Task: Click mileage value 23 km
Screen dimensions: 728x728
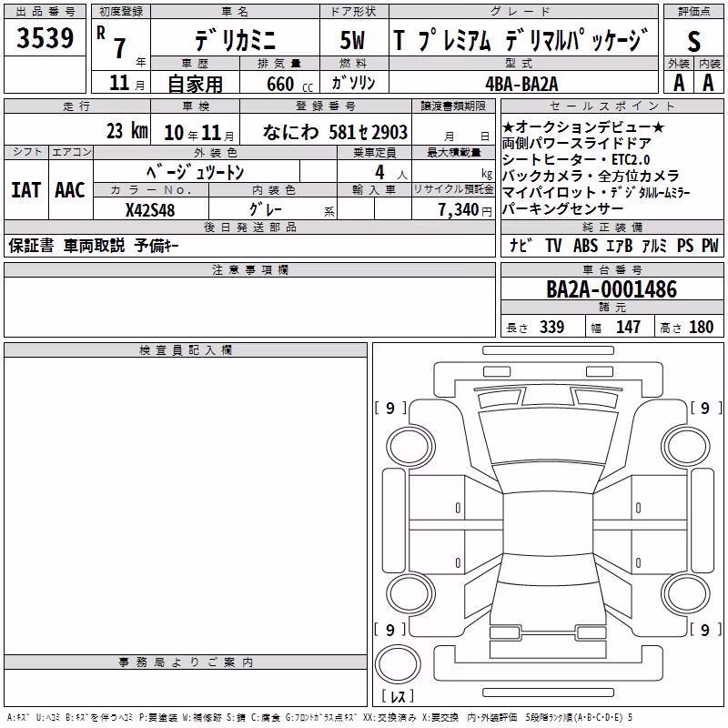Action: coord(127,131)
